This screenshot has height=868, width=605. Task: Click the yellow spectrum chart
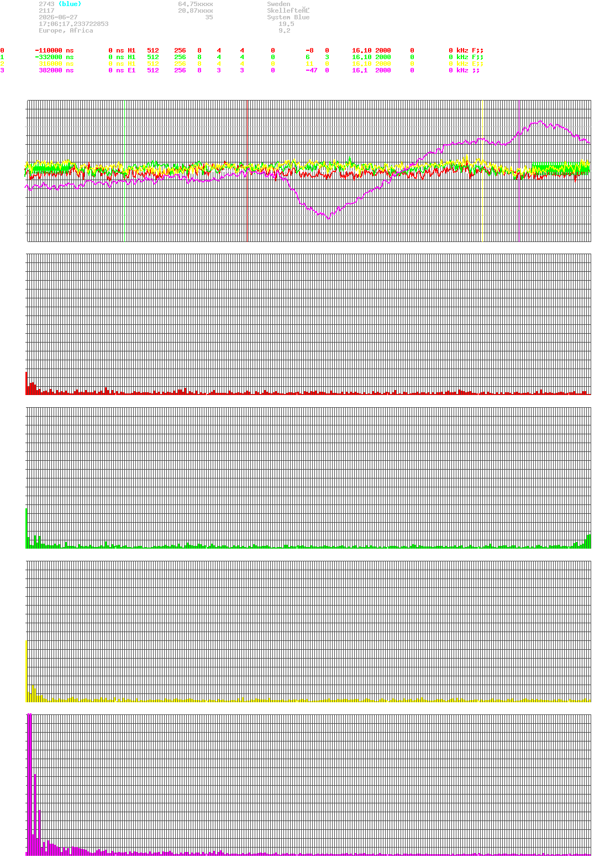pos(308,632)
